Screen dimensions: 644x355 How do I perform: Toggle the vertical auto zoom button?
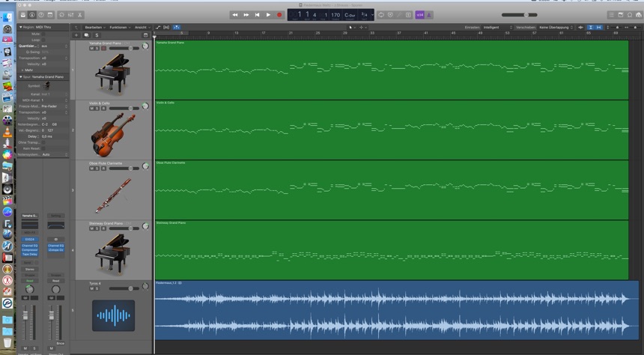591,27
